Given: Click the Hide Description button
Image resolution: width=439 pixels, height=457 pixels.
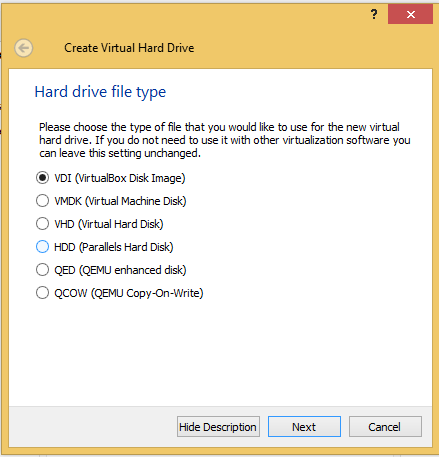Looking at the screenshot, I should (218, 426).
